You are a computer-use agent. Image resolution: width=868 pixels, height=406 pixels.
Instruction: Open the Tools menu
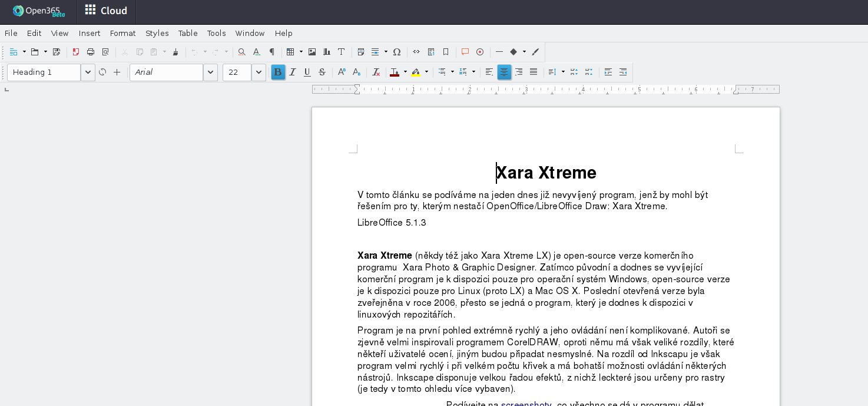coord(216,33)
